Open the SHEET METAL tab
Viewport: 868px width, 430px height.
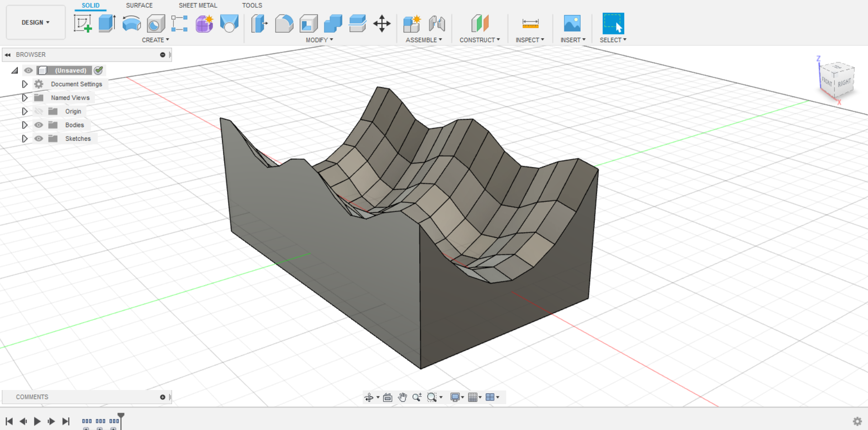tap(197, 5)
